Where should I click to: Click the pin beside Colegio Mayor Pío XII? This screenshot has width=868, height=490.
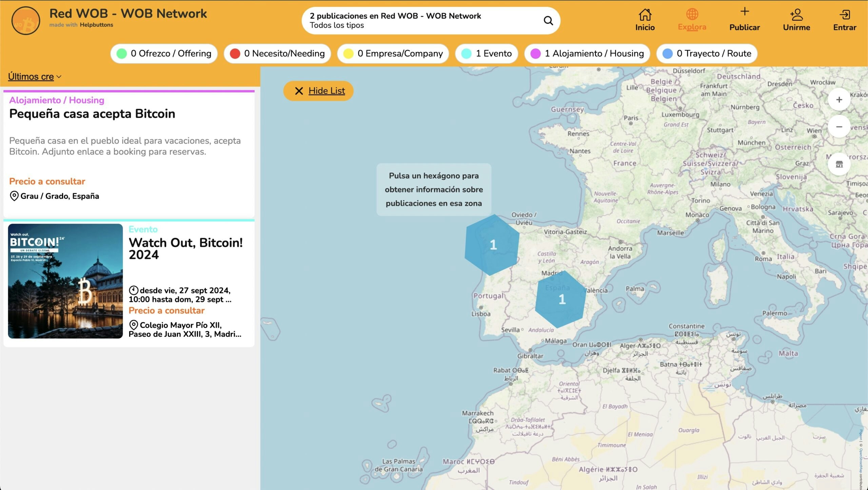(134, 325)
